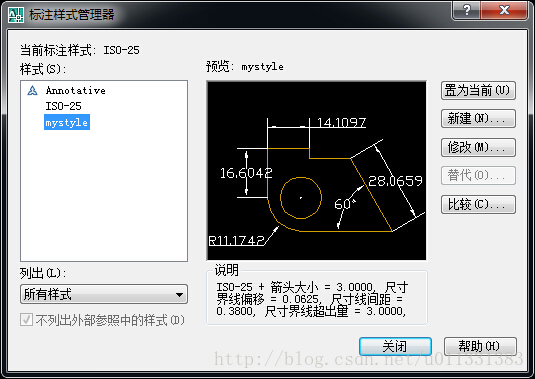
Task: Click the 替代(O)... button
Action: point(478,175)
